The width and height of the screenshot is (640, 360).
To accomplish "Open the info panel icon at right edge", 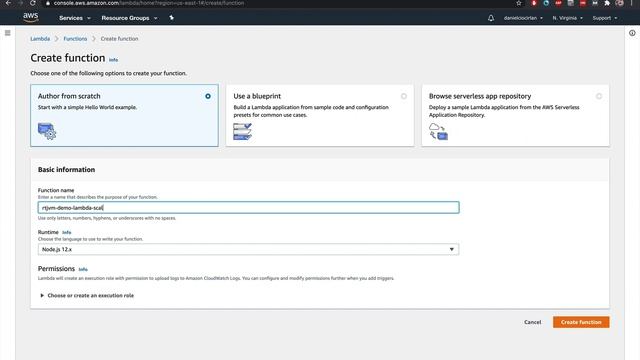I will pyautogui.click(x=632, y=33).
